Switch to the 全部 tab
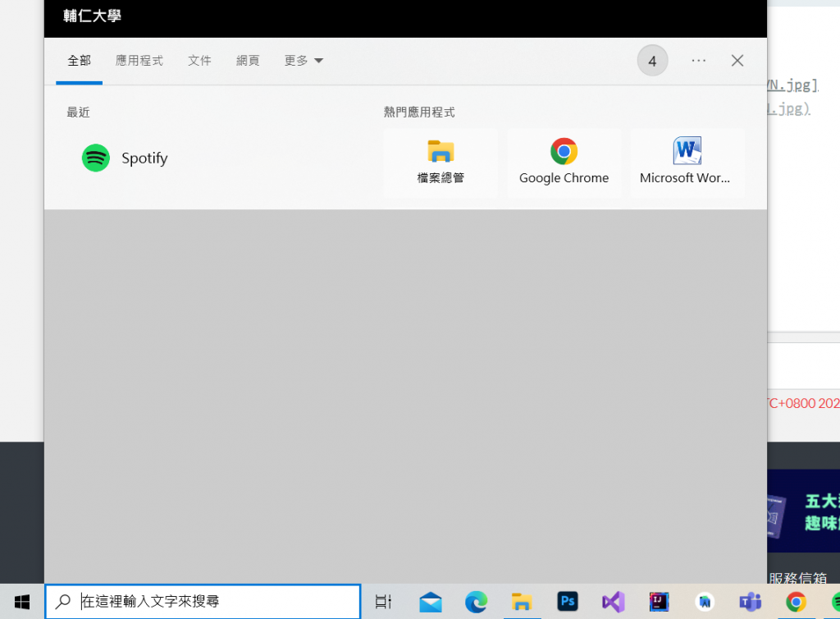 (x=80, y=61)
